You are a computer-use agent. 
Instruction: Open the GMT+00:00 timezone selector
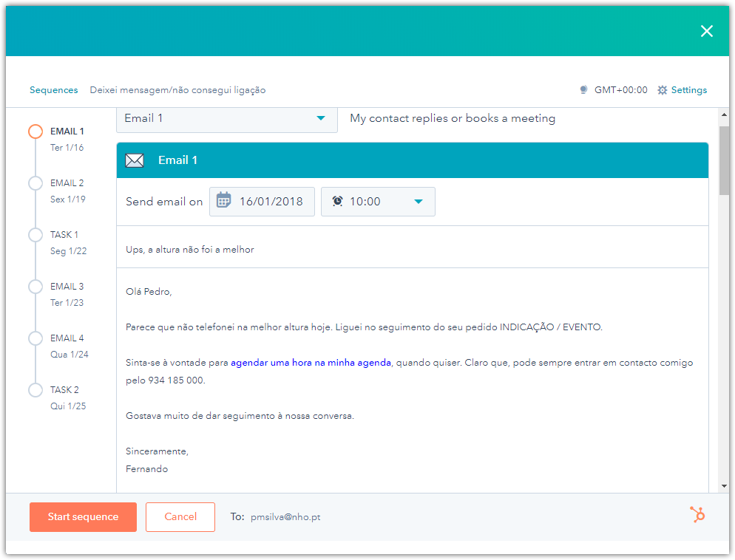[x=620, y=90]
